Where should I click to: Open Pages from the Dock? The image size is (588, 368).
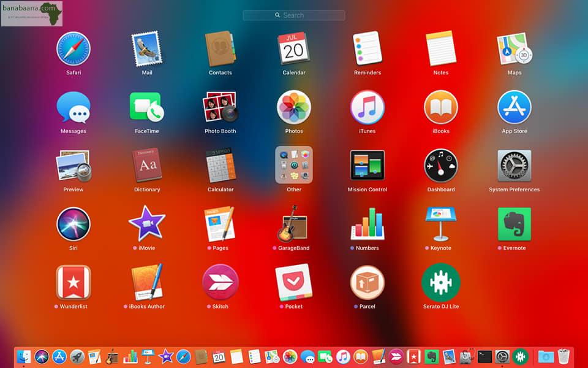click(94, 356)
